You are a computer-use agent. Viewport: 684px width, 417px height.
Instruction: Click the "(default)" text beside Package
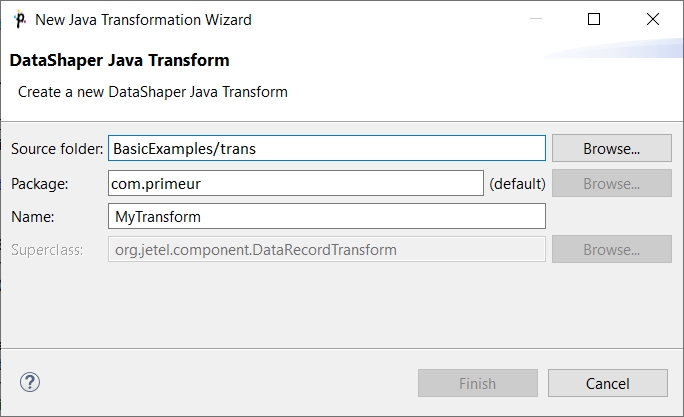[x=517, y=184]
